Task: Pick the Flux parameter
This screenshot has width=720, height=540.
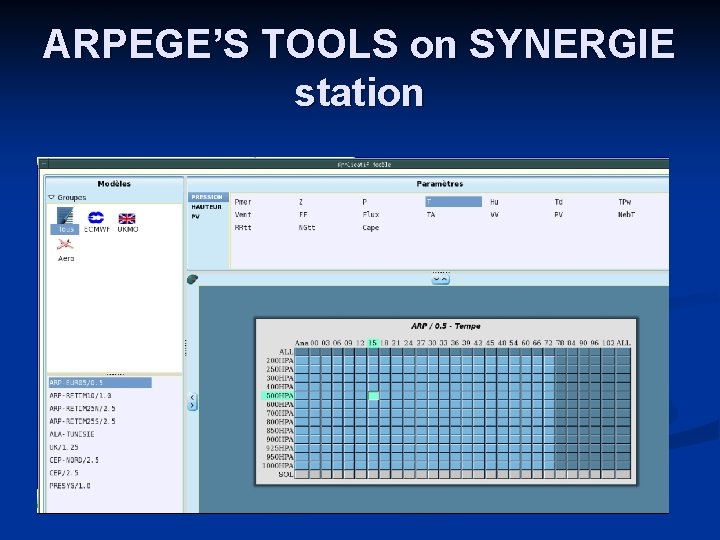Action: 371,214
